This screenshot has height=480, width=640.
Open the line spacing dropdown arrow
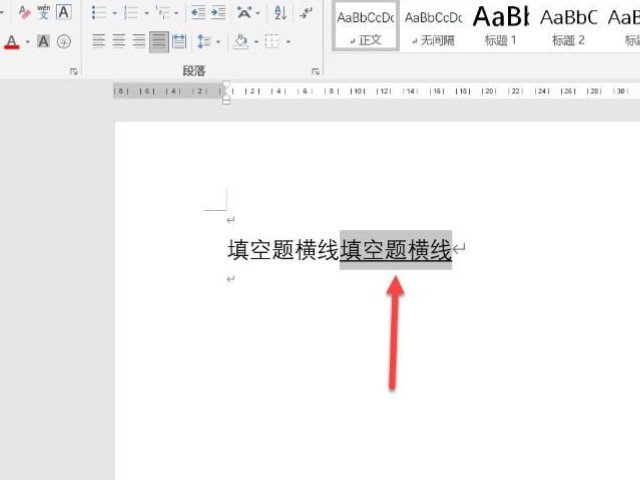pos(218,42)
